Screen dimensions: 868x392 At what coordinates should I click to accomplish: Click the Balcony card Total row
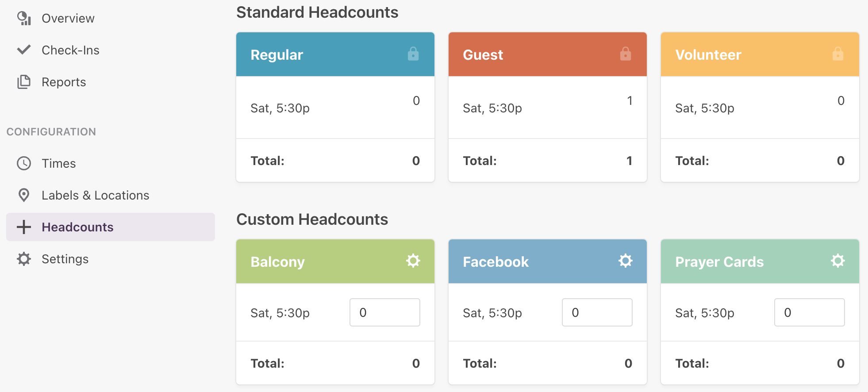tap(335, 363)
